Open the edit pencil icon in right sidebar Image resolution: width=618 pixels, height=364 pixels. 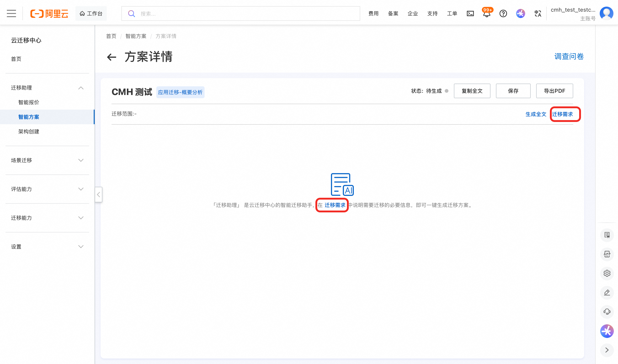click(x=607, y=292)
